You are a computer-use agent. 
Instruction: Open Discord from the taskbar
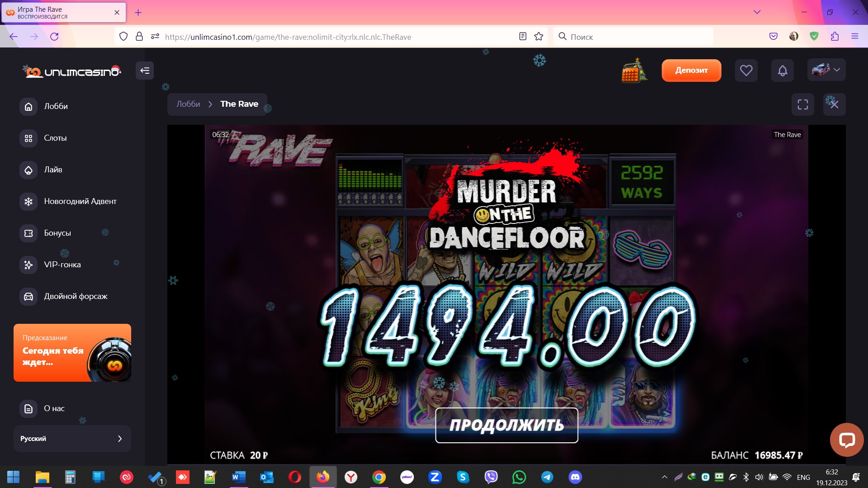point(575,477)
